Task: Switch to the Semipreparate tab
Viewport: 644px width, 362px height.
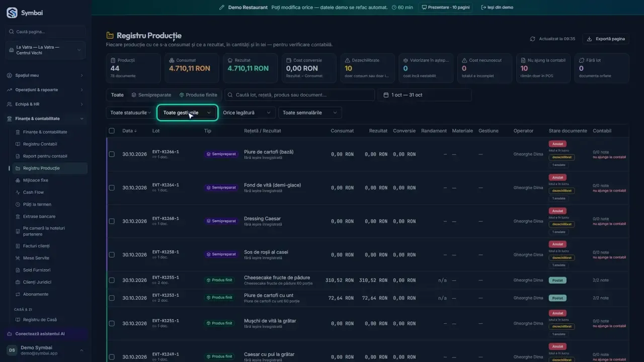Action: 151,95
